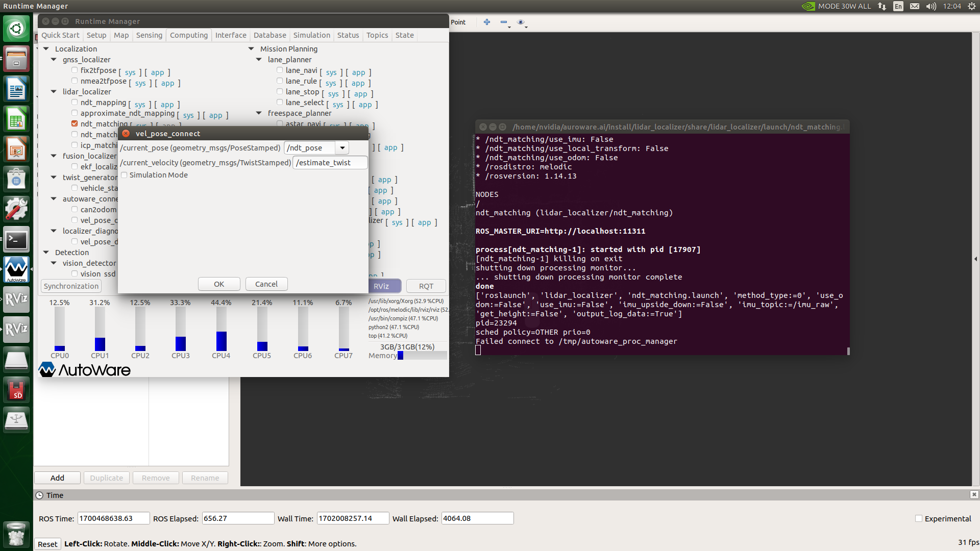Cancel the vel_pose_connect dialog
Screen dimensions: 980x551
click(266, 284)
